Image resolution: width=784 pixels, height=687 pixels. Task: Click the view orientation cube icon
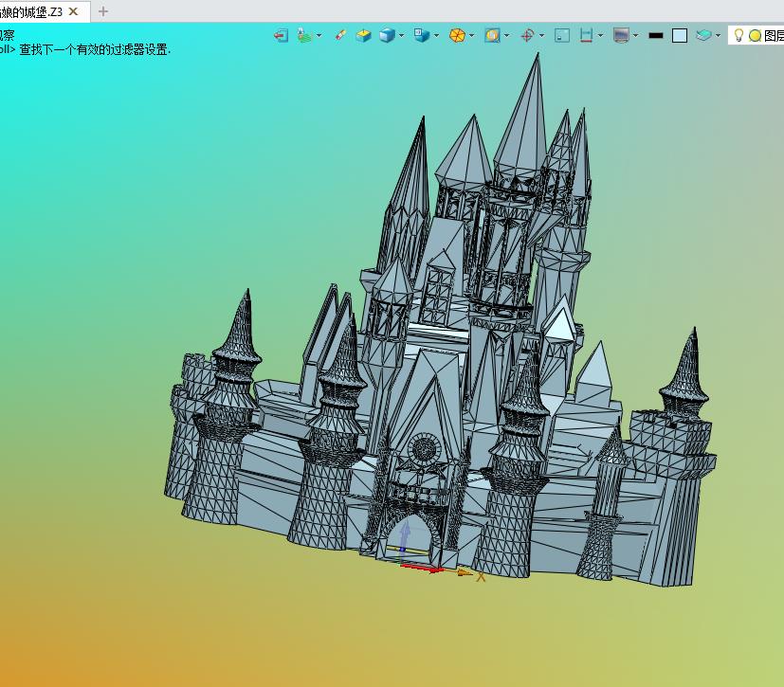pyautogui.click(x=422, y=35)
